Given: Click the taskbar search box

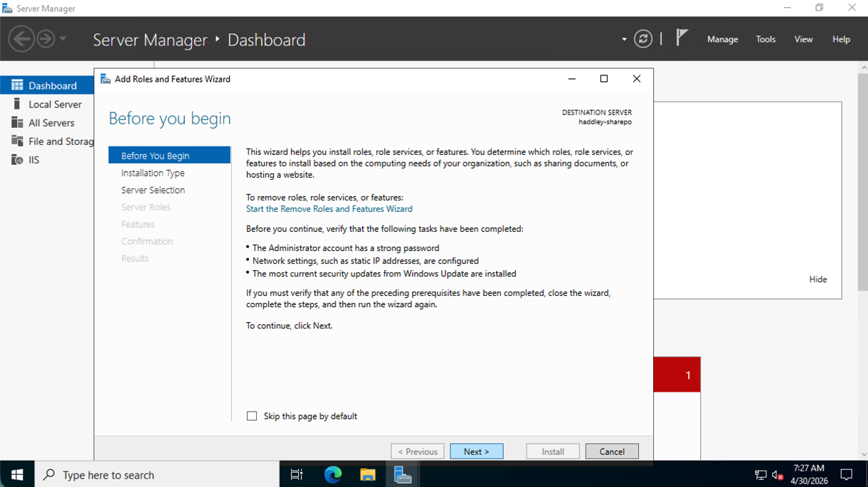Looking at the screenshot, I should coord(157,474).
